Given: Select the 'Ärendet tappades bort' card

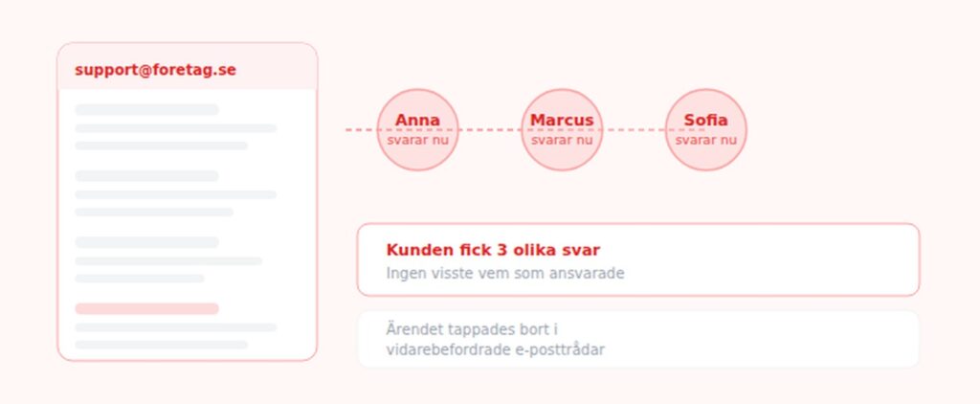Looking at the screenshot, I should (637, 339).
